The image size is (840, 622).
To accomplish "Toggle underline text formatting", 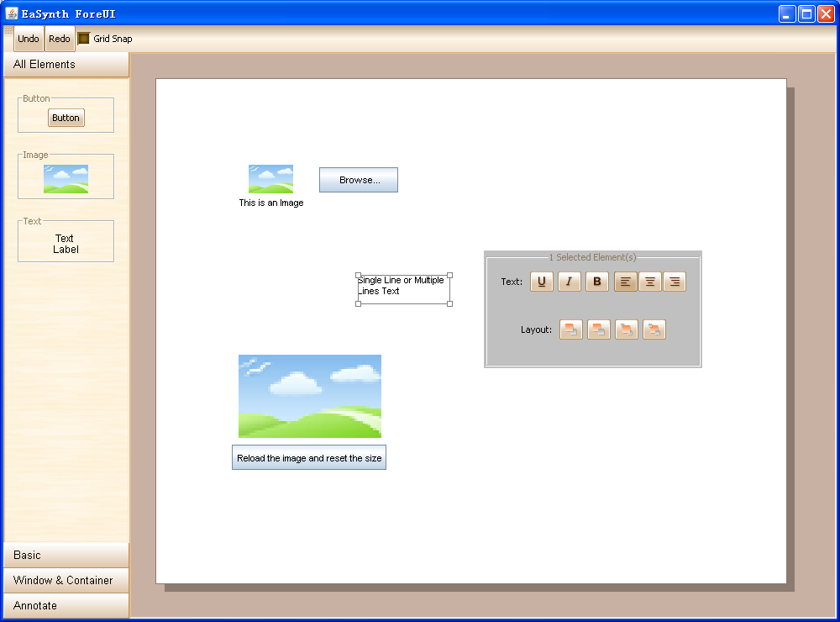I will coord(542,282).
